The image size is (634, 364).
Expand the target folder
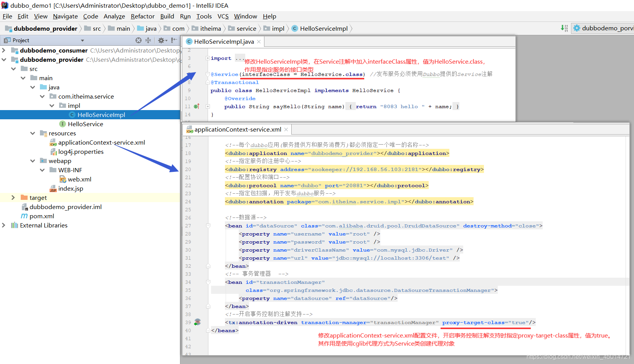13,198
